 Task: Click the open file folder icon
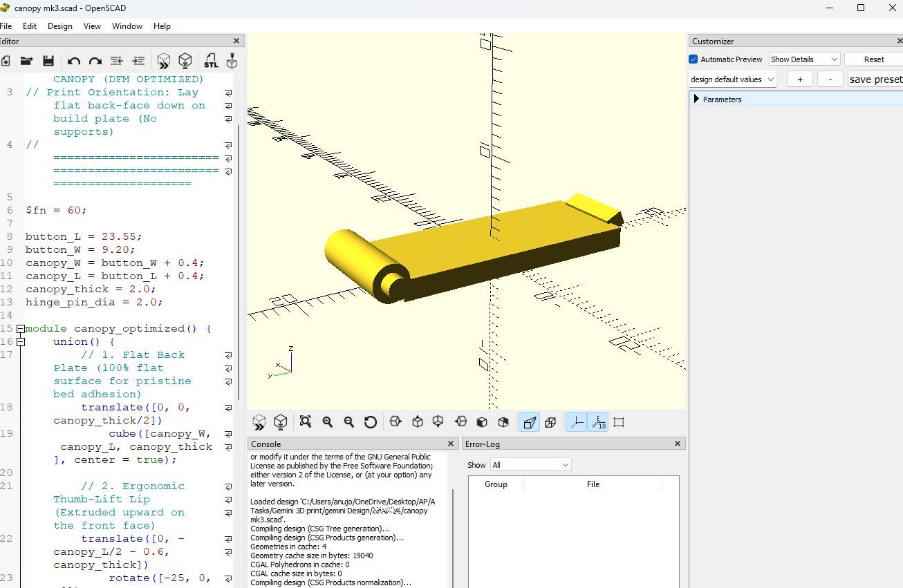26,61
